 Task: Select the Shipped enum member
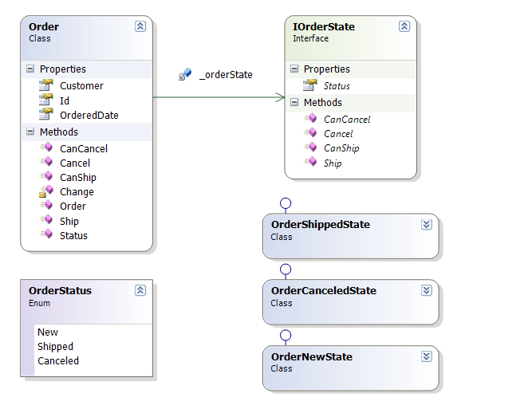[x=55, y=347]
